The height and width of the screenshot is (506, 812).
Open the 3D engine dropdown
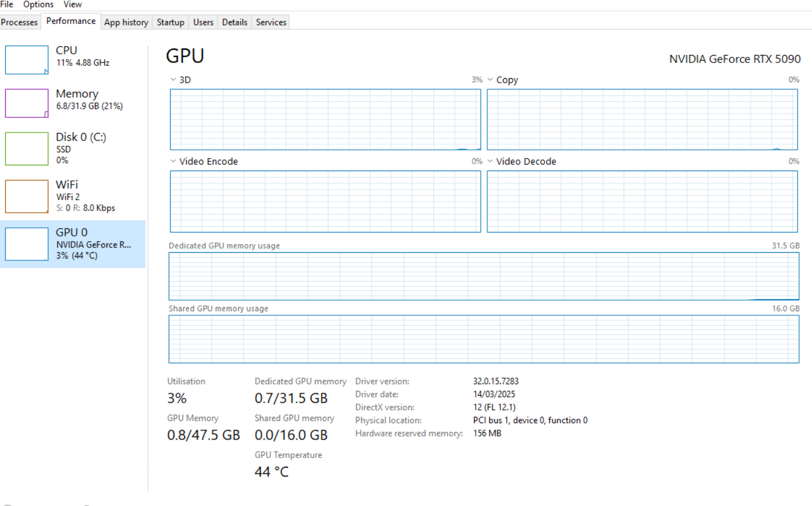(x=173, y=80)
